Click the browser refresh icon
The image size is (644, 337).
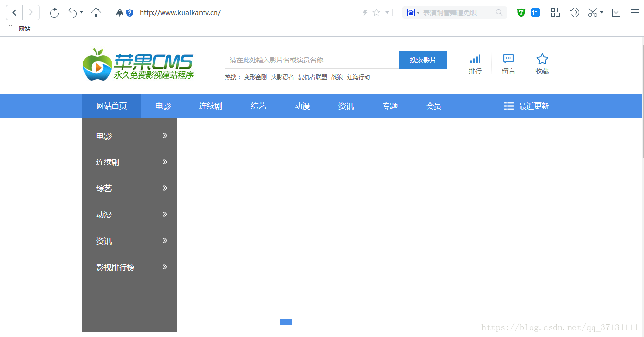(x=54, y=13)
